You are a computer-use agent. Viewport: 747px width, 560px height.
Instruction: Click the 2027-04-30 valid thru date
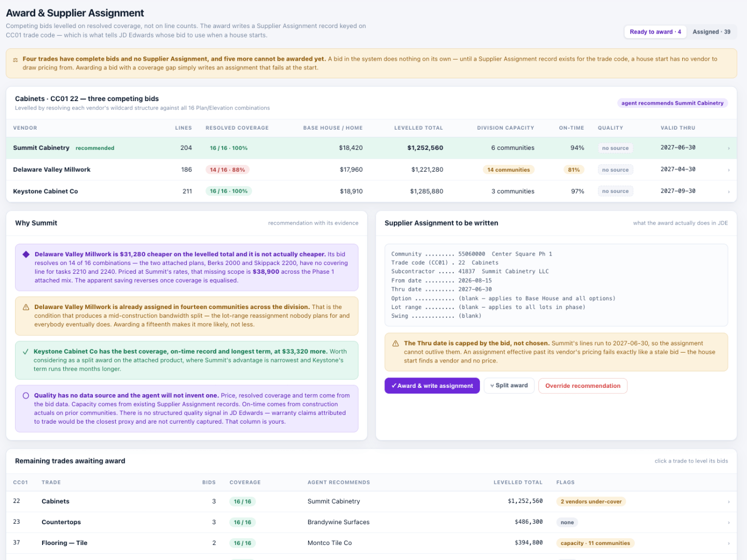click(678, 170)
